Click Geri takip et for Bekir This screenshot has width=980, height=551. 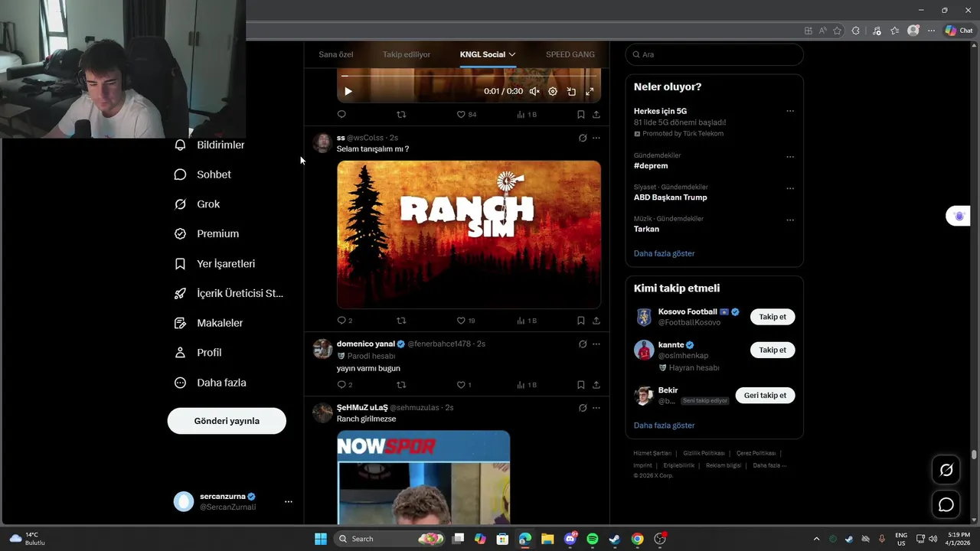[x=765, y=396]
